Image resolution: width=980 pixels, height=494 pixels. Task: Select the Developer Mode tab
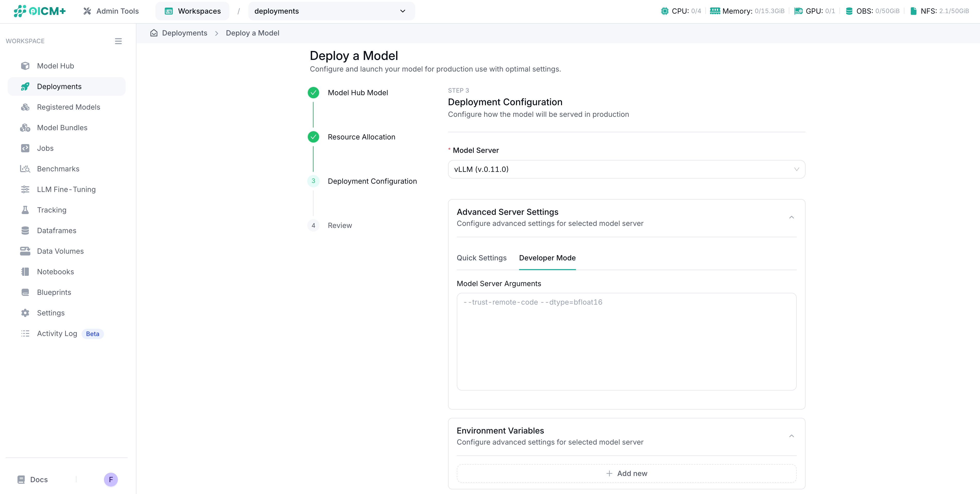click(x=547, y=258)
